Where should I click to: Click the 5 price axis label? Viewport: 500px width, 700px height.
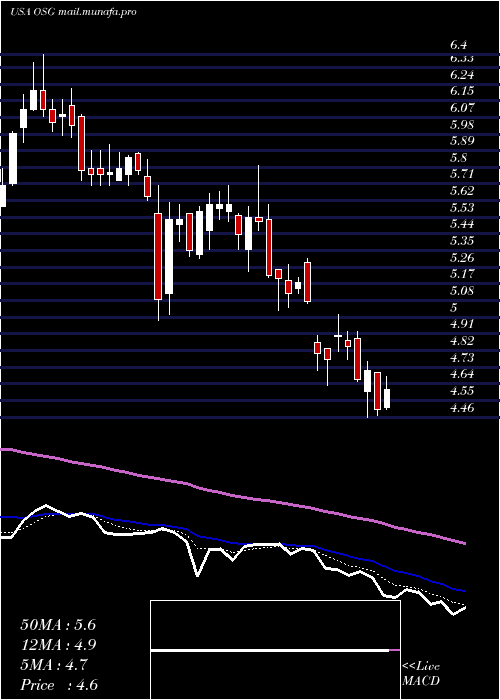(454, 308)
